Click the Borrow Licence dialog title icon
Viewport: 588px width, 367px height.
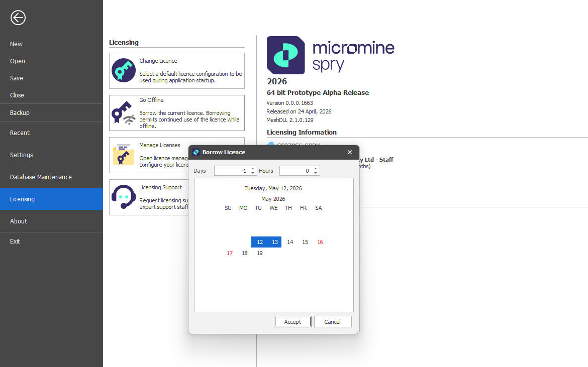[x=196, y=152]
